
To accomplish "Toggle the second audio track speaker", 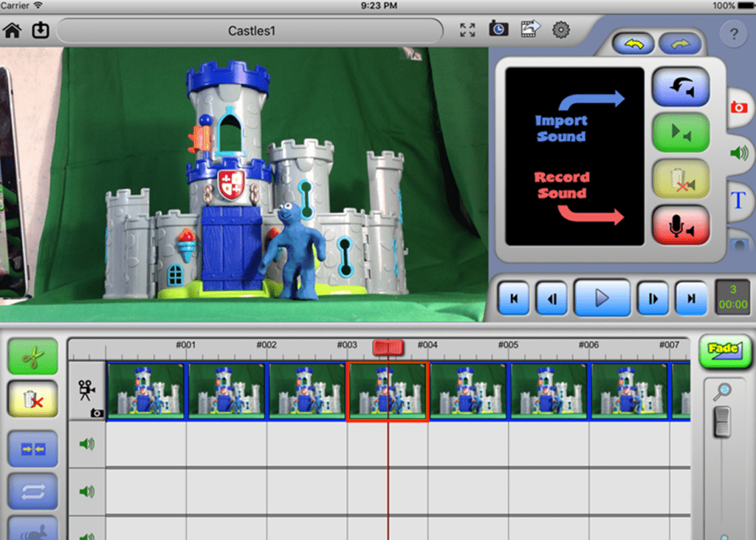I will tap(87, 492).
